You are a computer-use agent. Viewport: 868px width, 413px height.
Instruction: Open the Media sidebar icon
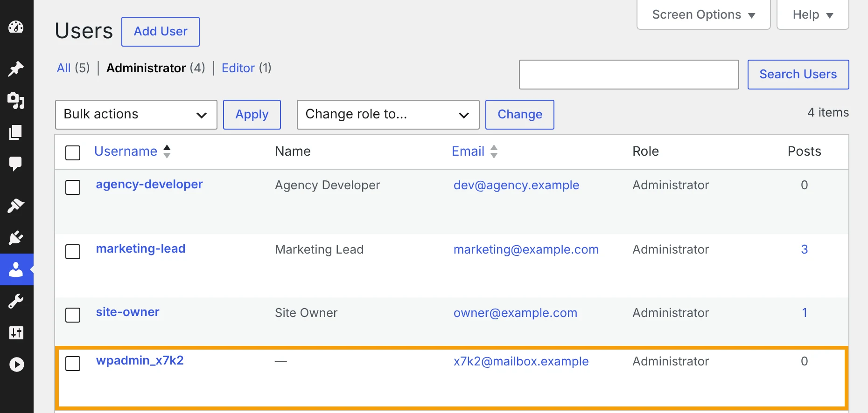click(16, 100)
